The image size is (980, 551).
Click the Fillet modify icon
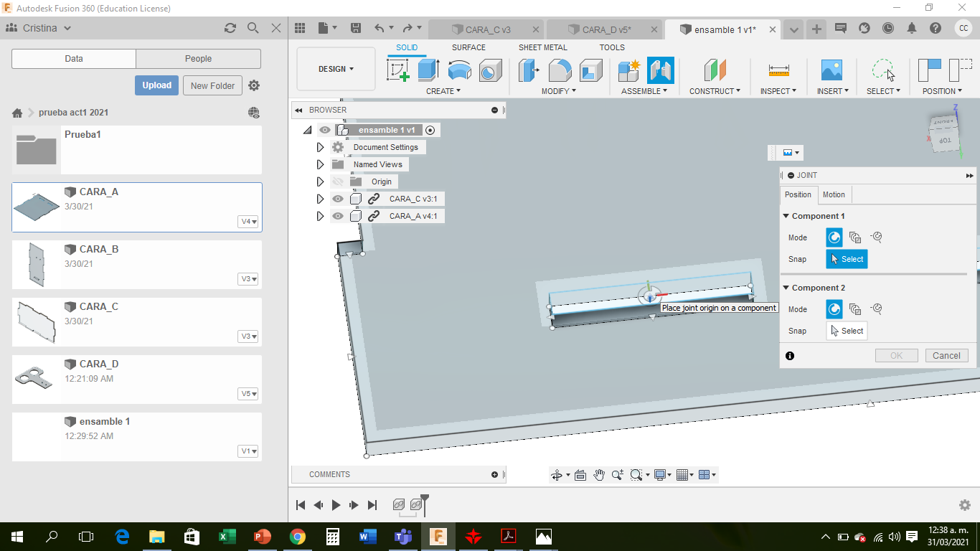[x=560, y=70]
